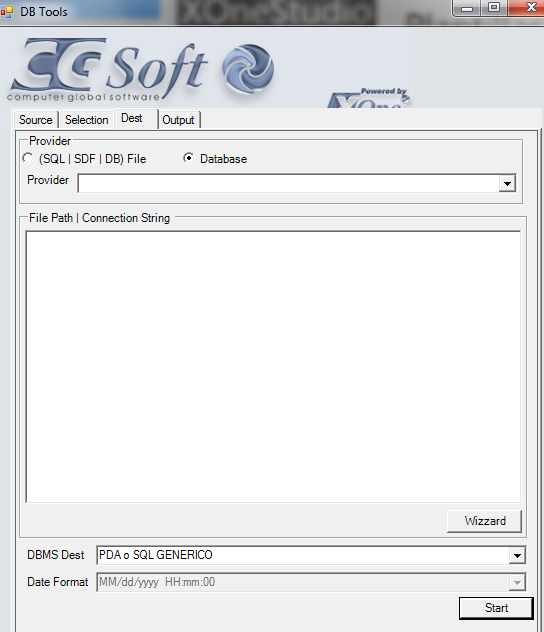Click the Powered by XOne logo
544x632 pixels.
pyautogui.click(x=369, y=98)
